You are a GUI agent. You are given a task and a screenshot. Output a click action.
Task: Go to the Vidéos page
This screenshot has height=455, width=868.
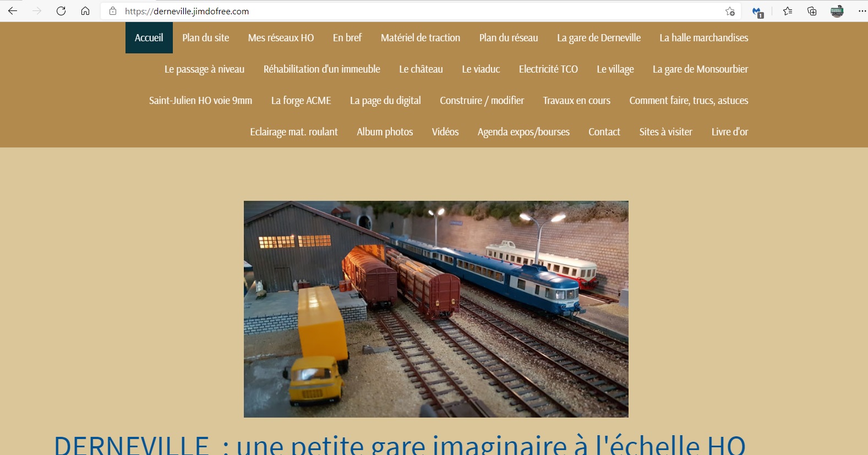[445, 131]
